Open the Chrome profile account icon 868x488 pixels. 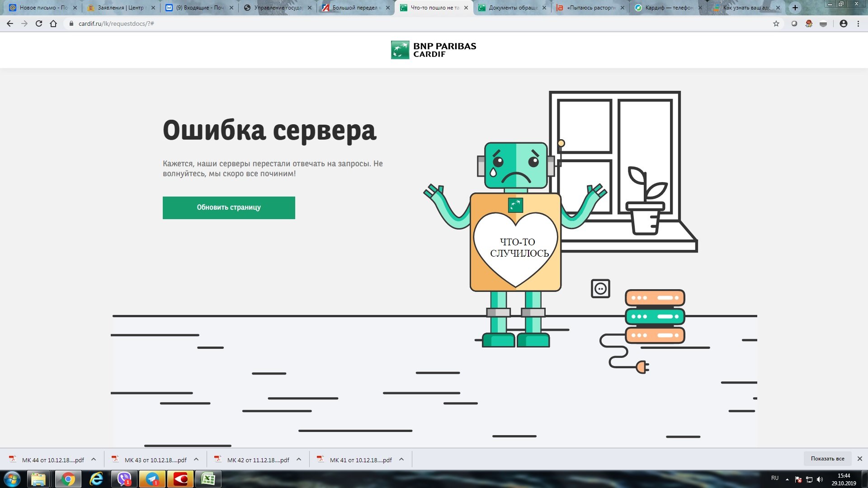point(843,23)
